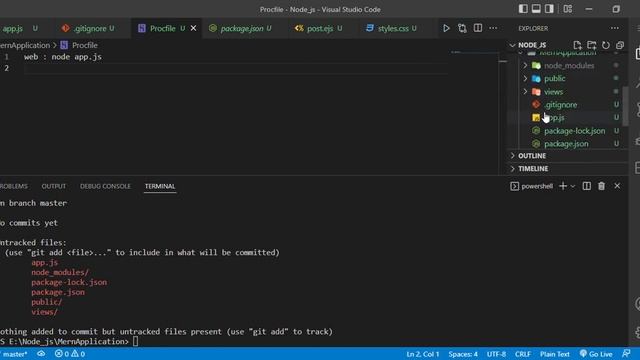Select the TERMINAL panel tab
Viewport: 640px width, 360px height.
160,186
